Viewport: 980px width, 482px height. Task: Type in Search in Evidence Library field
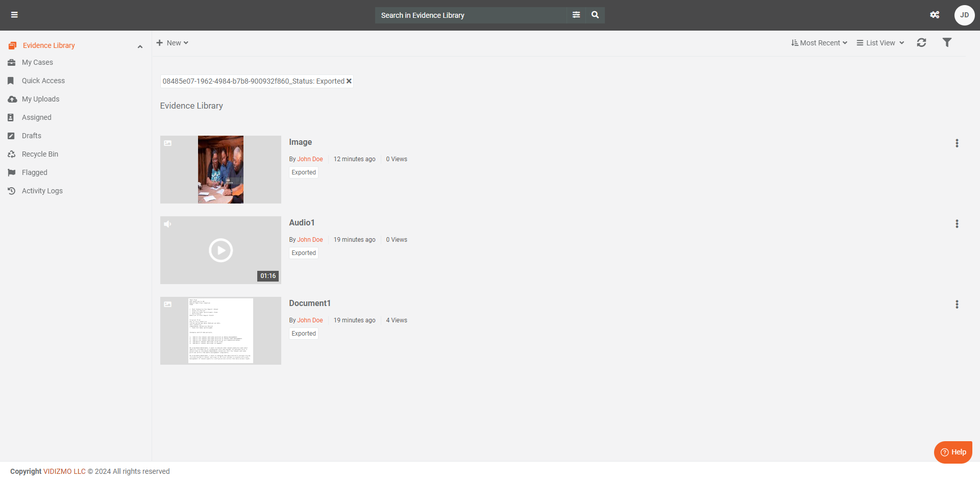coord(470,15)
